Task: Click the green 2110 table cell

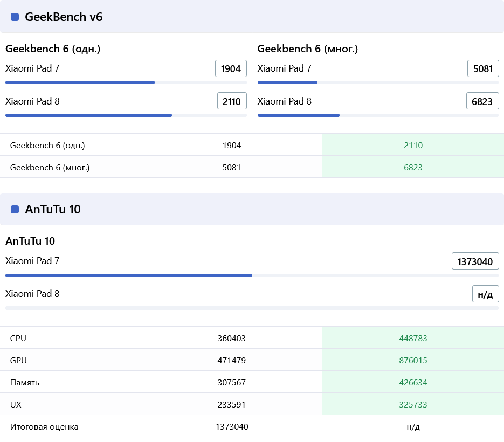Action: point(413,144)
